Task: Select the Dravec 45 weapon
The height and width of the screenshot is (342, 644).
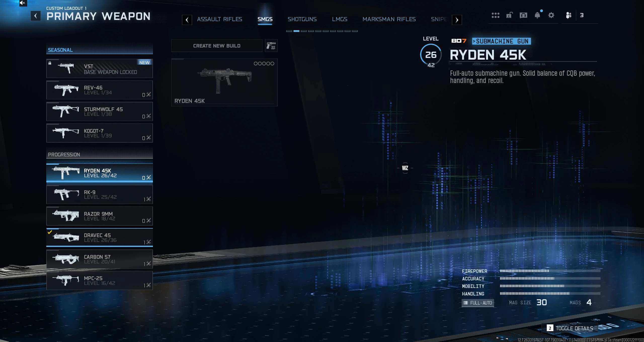Action: [x=100, y=237]
